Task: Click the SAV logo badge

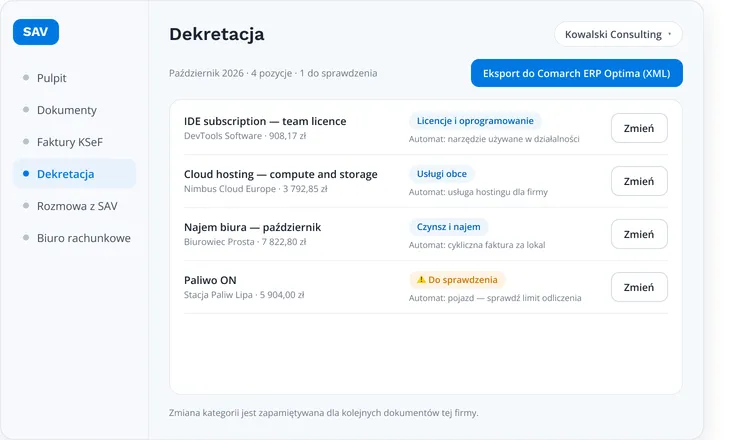Action: pos(36,32)
